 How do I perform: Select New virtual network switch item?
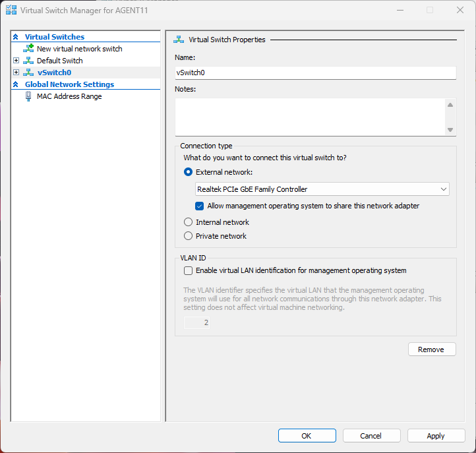pos(80,49)
